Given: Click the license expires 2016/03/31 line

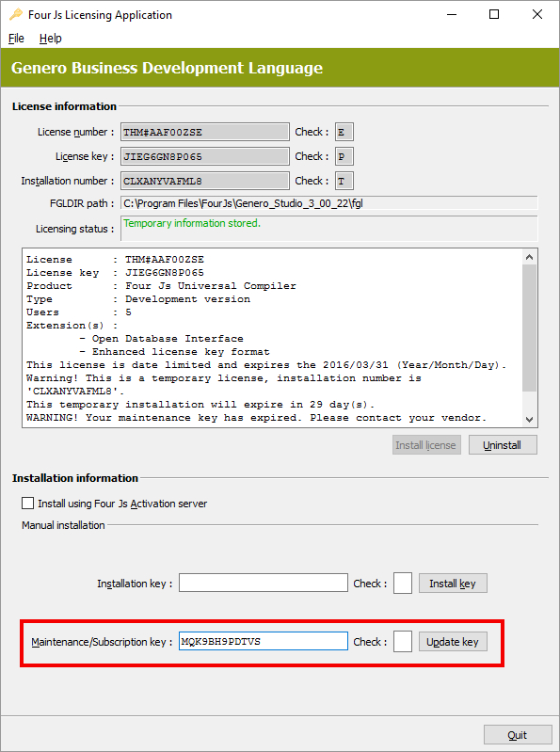Looking at the screenshot, I should [266, 365].
